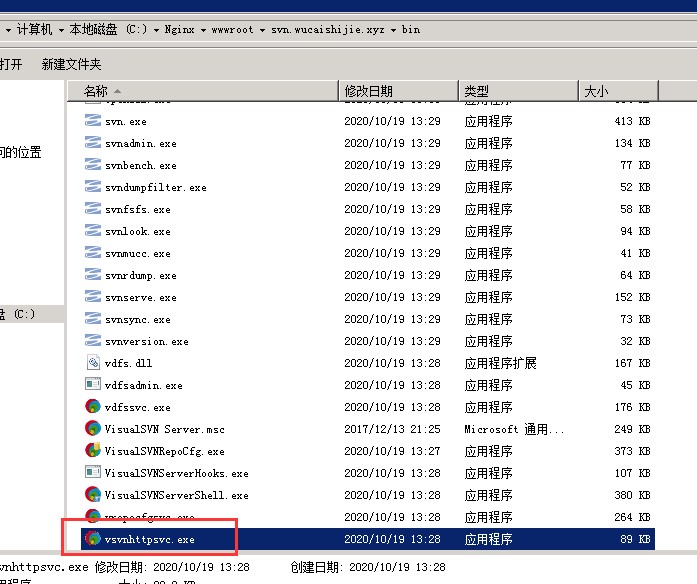Select the vdfs.dll file icon
The width and height of the screenshot is (697, 584).
[93, 363]
